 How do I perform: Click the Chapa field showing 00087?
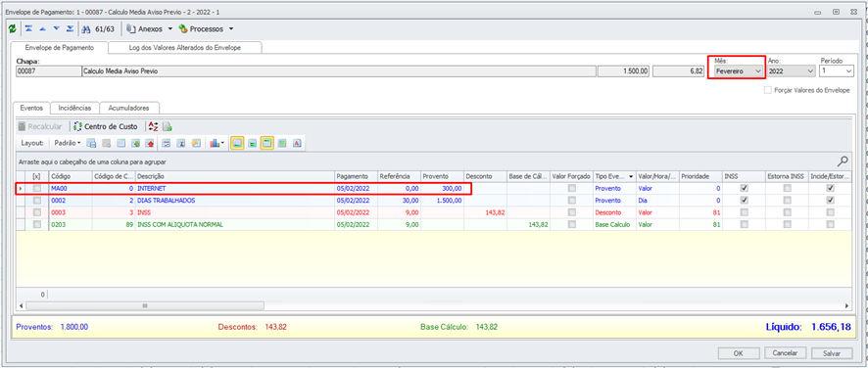click(x=48, y=71)
